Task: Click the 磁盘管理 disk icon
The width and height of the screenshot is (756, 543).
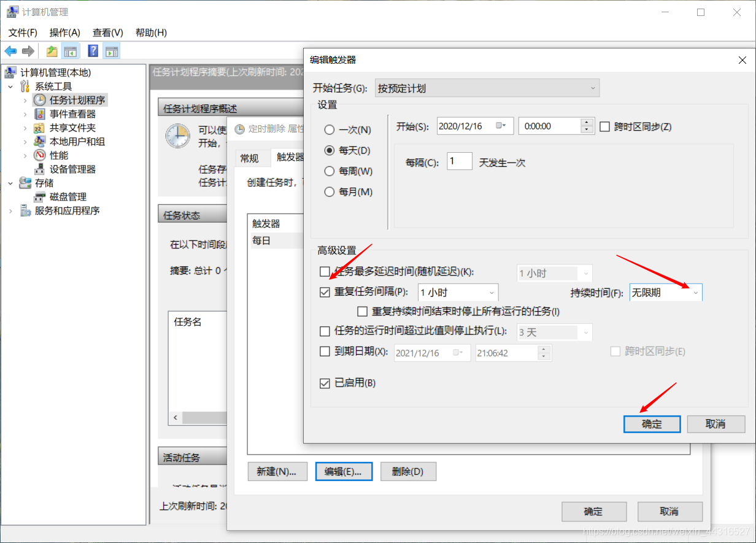Action: pyautogui.click(x=39, y=197)
